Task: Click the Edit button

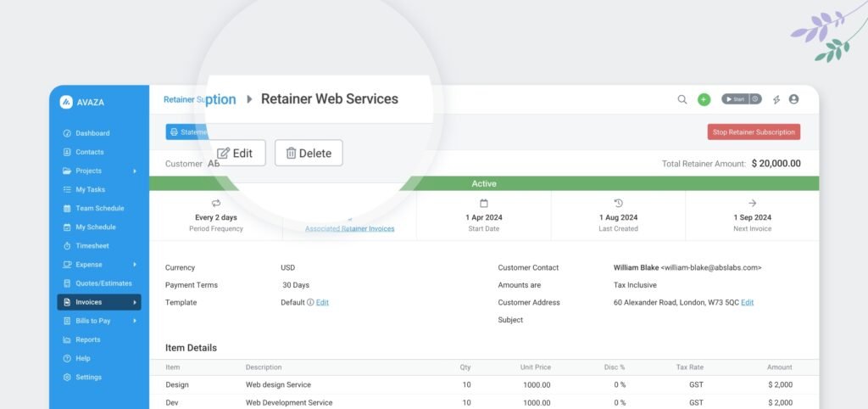Action: (236, 153)
